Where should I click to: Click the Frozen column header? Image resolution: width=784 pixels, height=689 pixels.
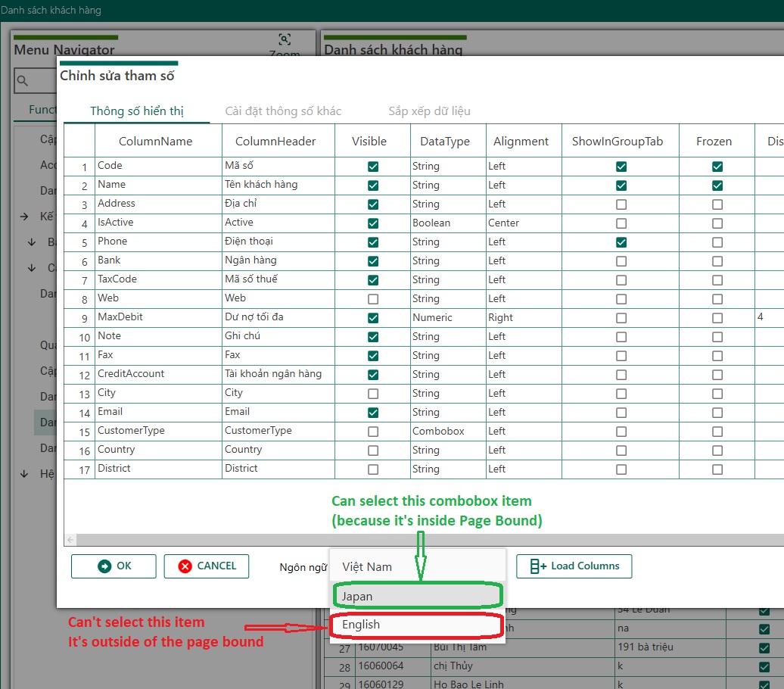pyautogui.click(x=717, y=141)
